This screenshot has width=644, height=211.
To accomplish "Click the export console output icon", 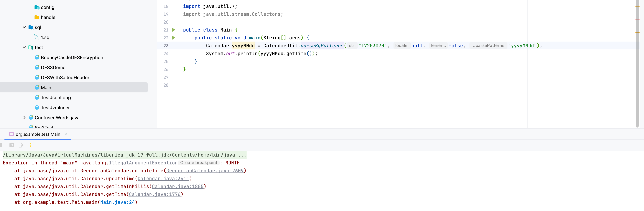I will point(21,145).
